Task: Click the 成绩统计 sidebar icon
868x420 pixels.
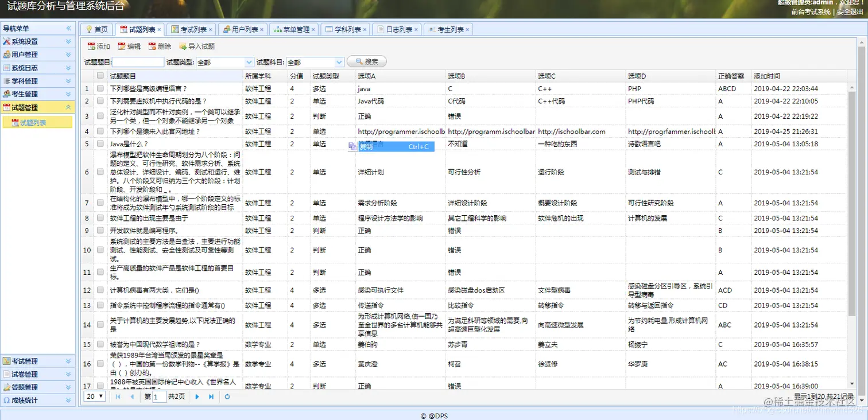Action: pyautogui.click(x=6, y=400)
